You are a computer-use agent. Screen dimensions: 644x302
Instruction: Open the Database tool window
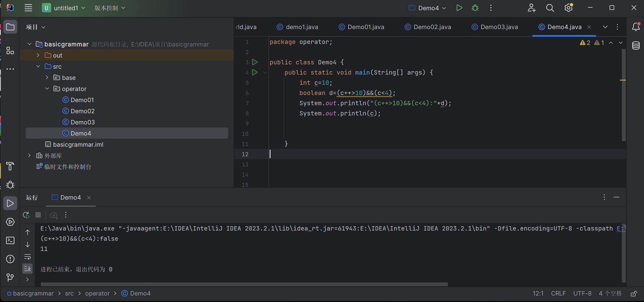pos(636,45)
